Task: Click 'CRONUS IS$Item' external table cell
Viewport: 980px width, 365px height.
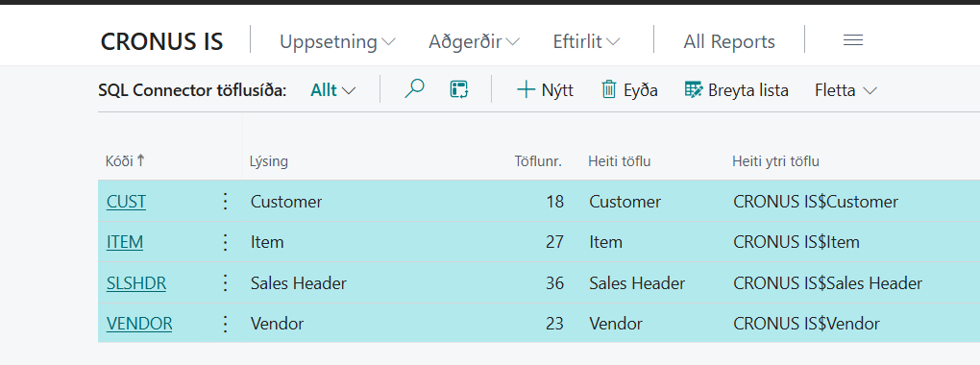Action: [x=796, y=242]
